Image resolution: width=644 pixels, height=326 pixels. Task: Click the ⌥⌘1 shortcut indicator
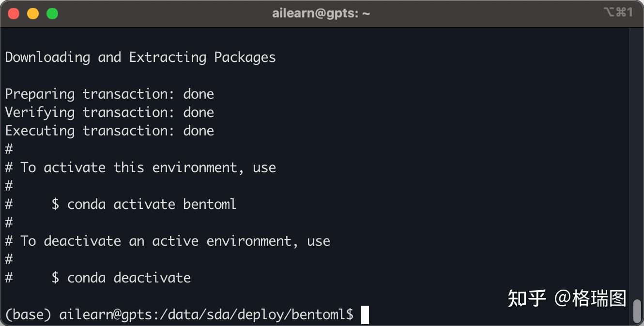click(x=618, y=13)
